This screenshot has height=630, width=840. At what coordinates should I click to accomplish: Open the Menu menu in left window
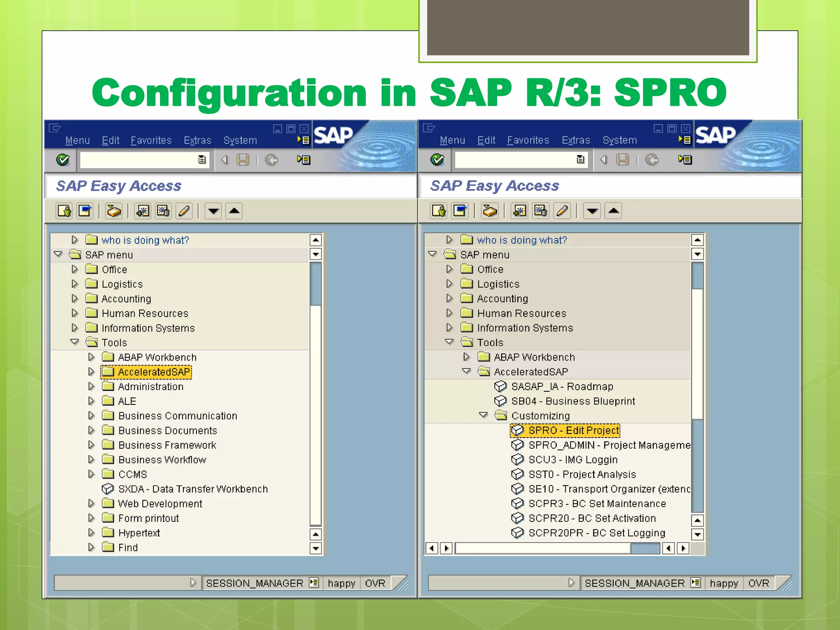tap(78, 140)
